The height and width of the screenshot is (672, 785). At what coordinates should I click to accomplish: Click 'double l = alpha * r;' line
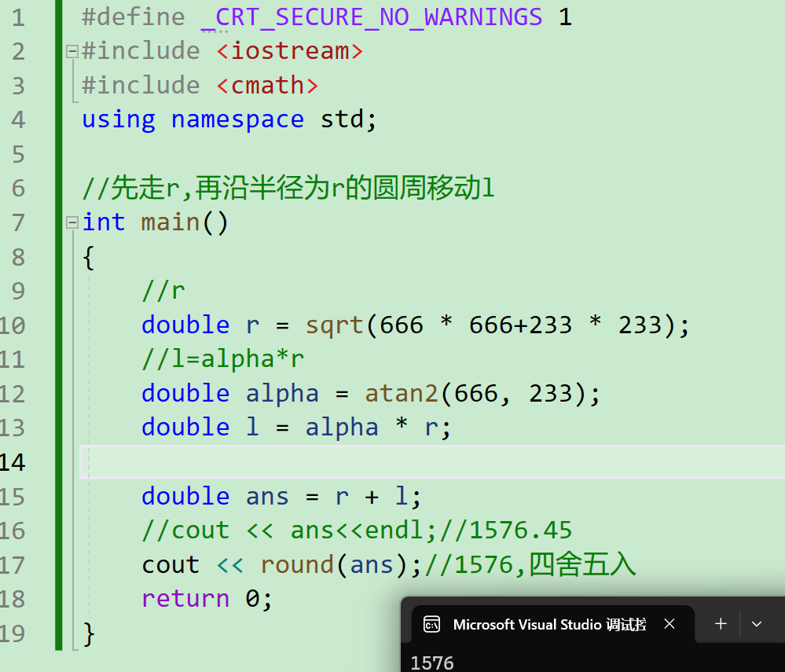(x=296, y=428)
